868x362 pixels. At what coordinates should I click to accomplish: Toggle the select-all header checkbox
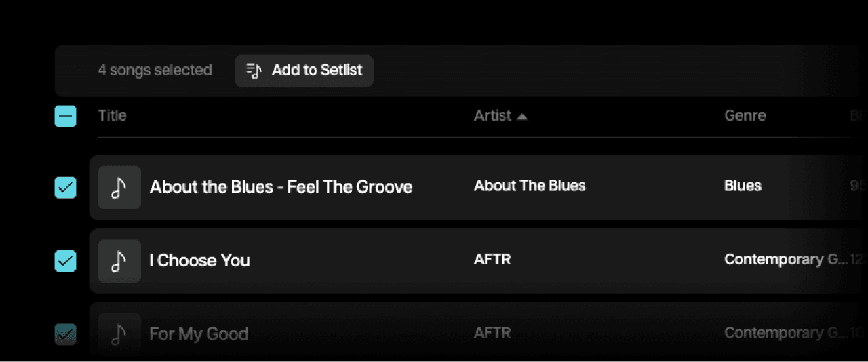click(66, 117)
